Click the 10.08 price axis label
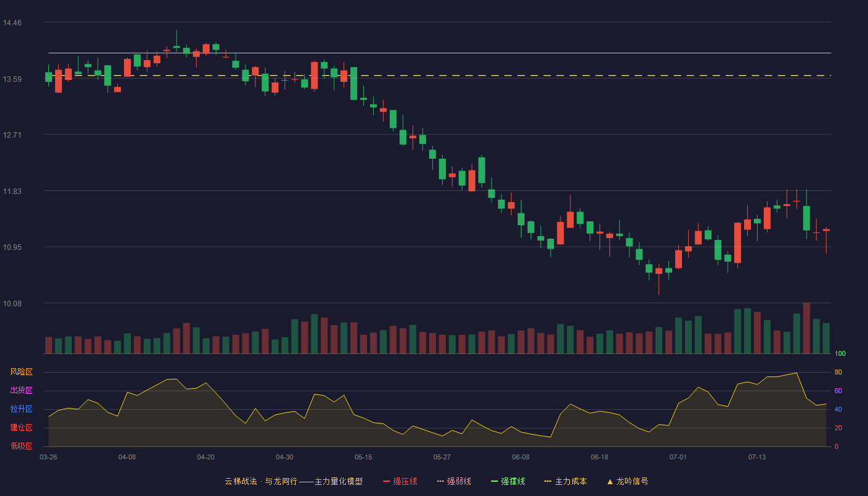The width and height of the screenshot is (868, 496). coord(12,304)
